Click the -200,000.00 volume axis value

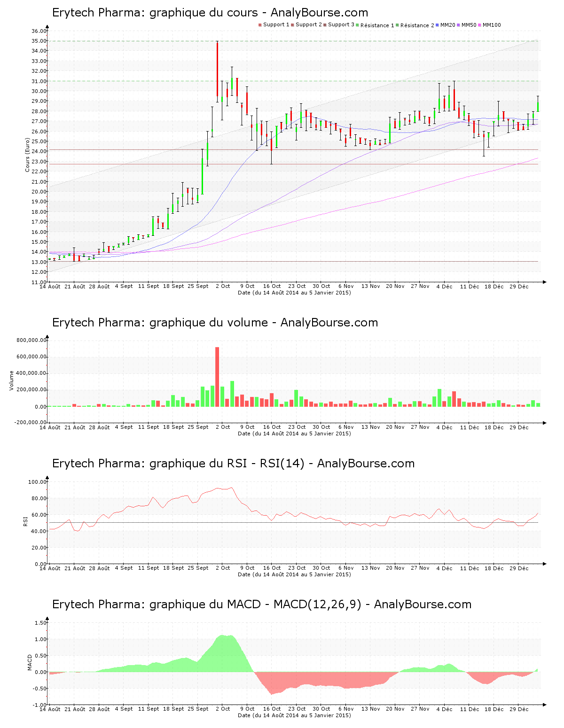click(x=30, y=422)
